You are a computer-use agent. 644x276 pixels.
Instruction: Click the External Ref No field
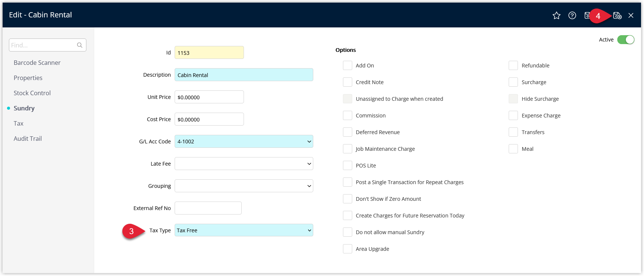(208, 208)
